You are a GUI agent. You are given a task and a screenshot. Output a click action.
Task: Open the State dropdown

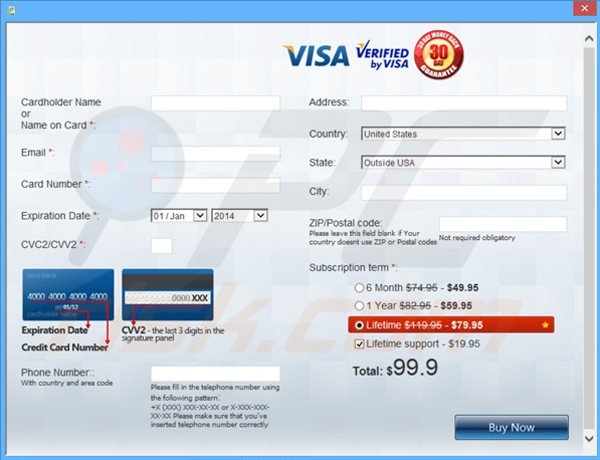[463, 162]
